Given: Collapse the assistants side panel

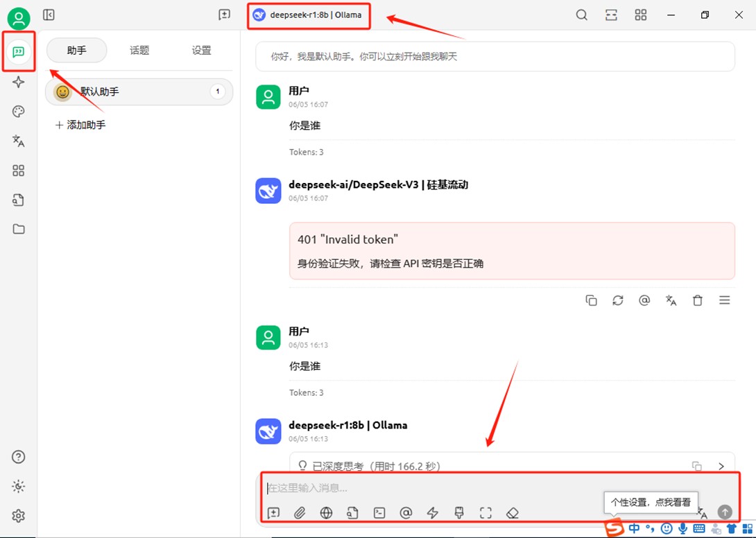Looking at the screenshot, I should click(x=49, y=15).
